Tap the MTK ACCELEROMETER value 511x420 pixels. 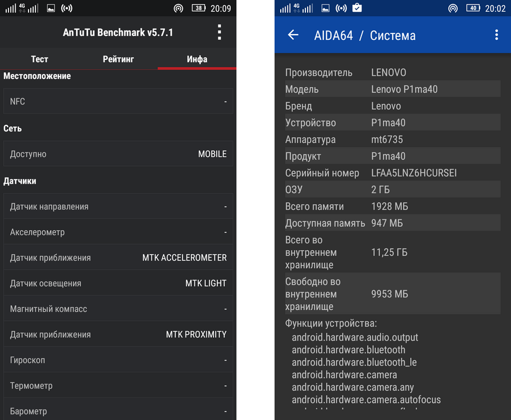click(x=184, y=258)
